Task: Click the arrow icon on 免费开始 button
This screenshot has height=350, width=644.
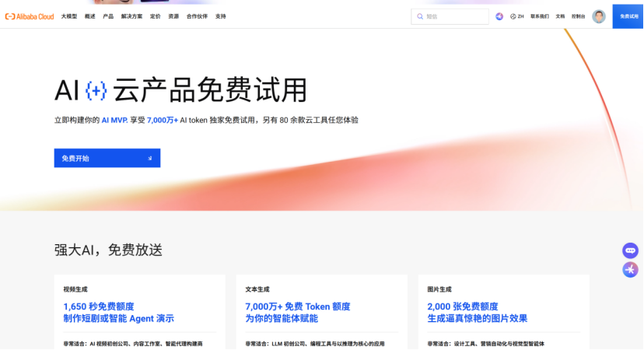Action: tap(150, 158)
